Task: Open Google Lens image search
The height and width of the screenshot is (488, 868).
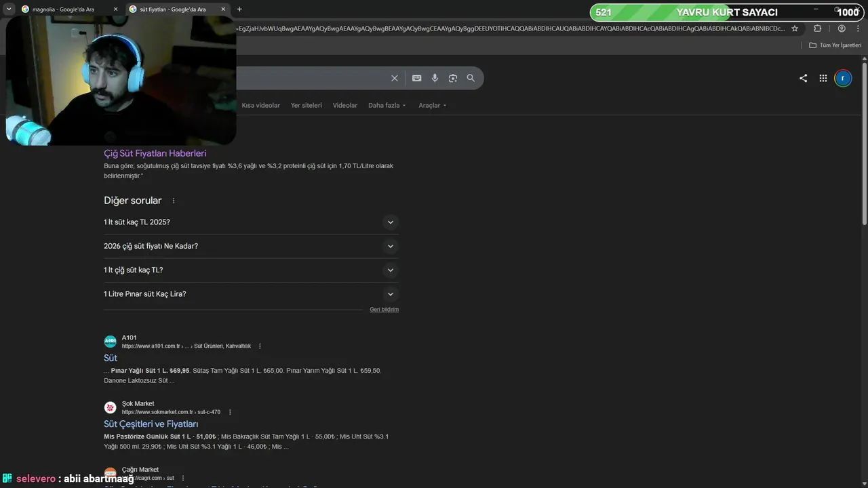Action: click(x=453, y=78)
